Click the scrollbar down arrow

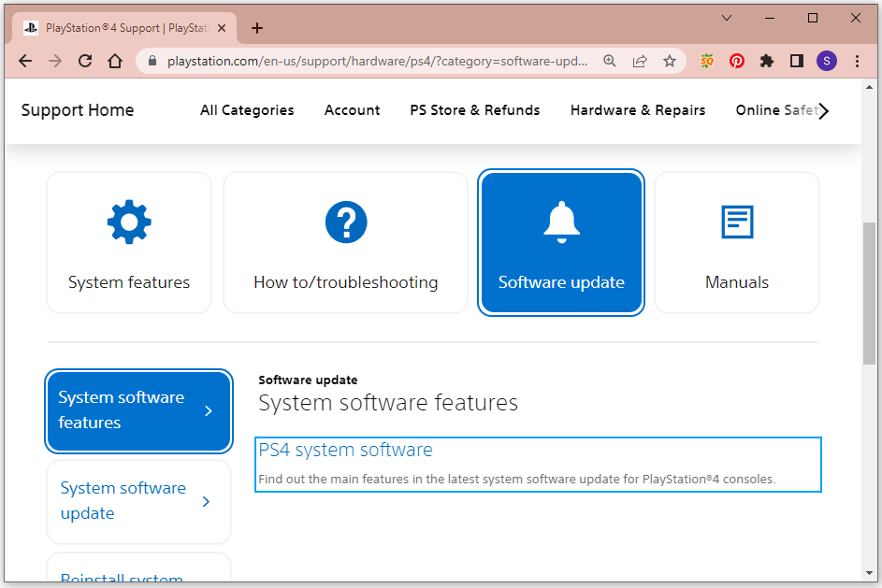click(869, 573)
